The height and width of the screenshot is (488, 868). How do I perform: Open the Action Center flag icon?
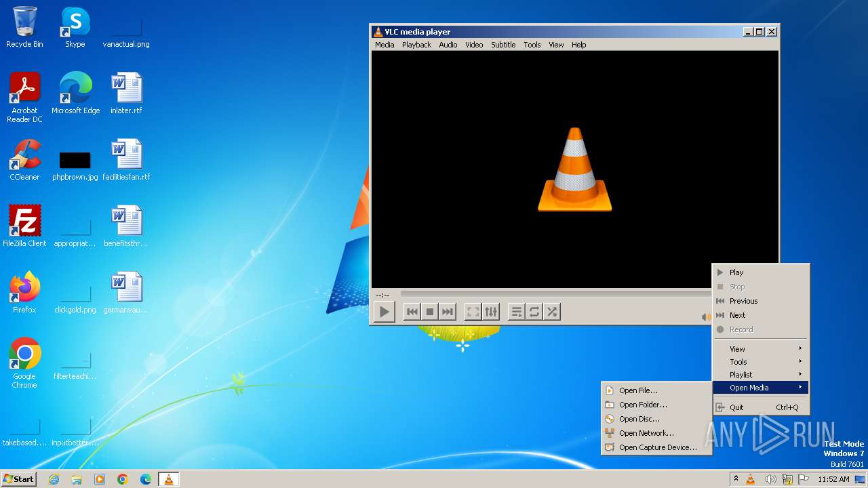point(804,479)
